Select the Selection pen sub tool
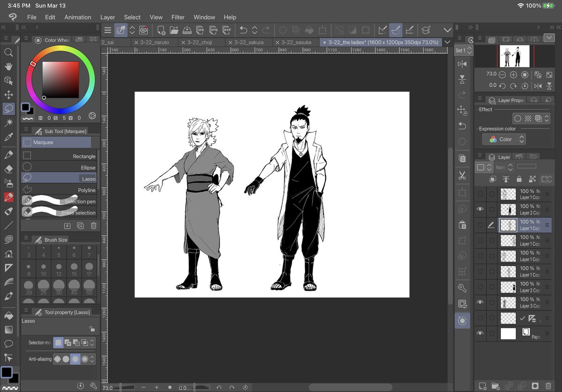 click(x=59, y=201)
